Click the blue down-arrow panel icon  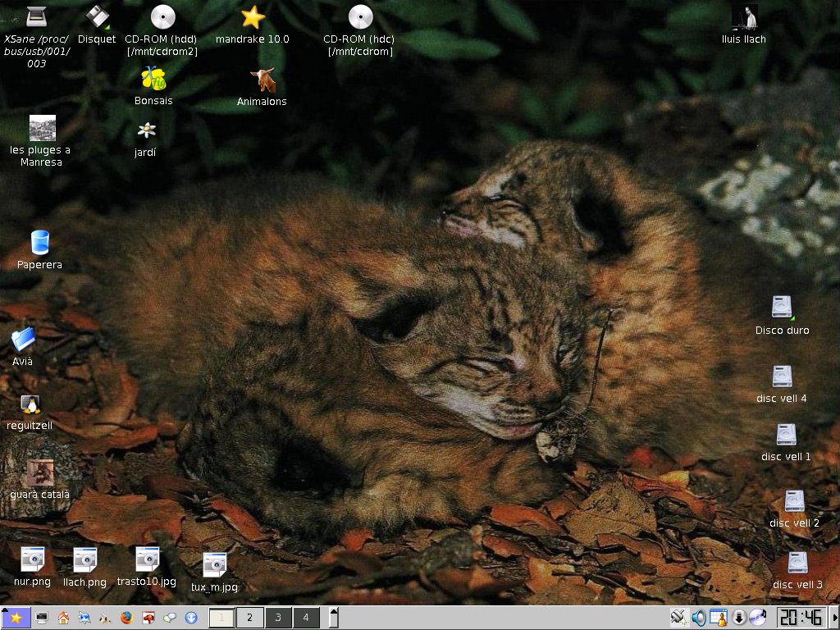pyautogui.click(x=191, y=618)
